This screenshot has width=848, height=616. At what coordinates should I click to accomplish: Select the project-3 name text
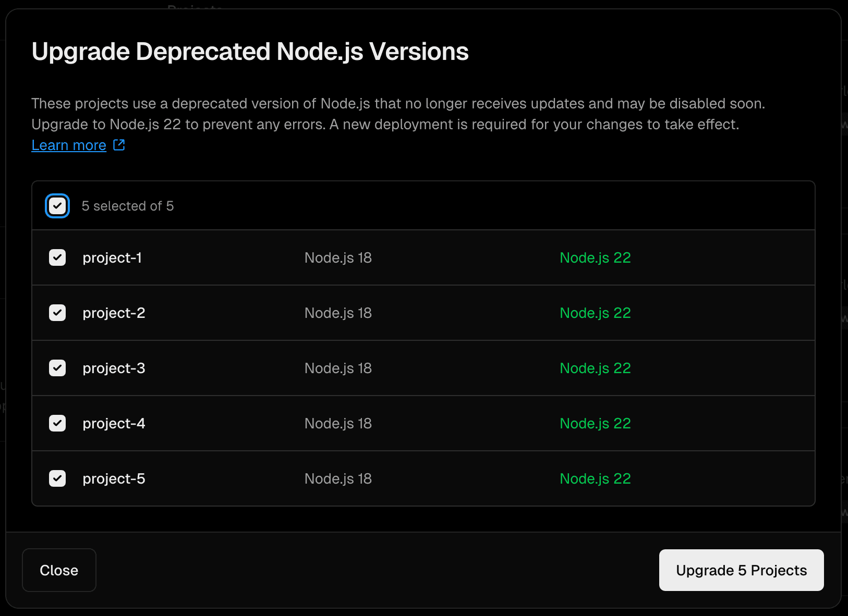pos(114,368)
